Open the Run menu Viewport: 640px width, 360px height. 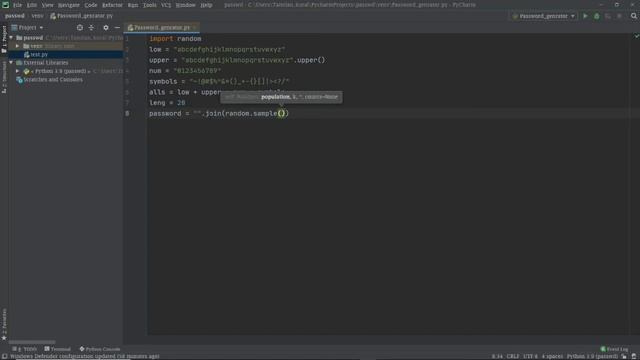click(x=133, y=5)
